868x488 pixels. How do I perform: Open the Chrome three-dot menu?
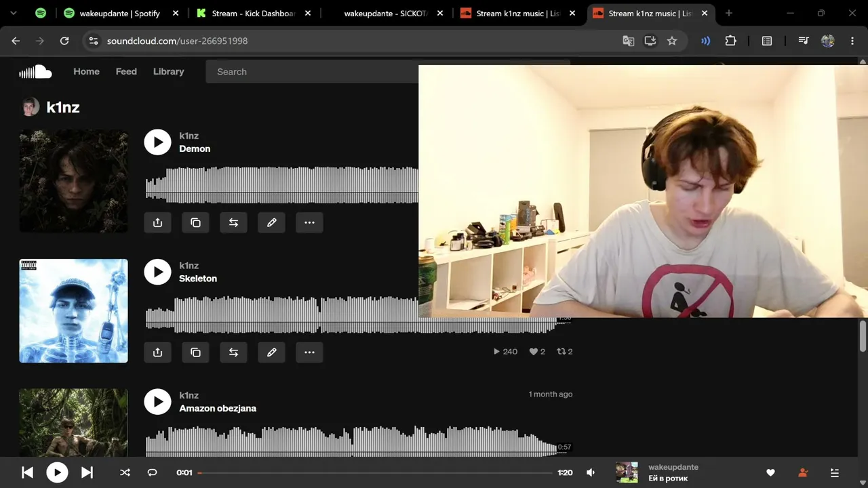pyautogui.click(x=852, y=41)
